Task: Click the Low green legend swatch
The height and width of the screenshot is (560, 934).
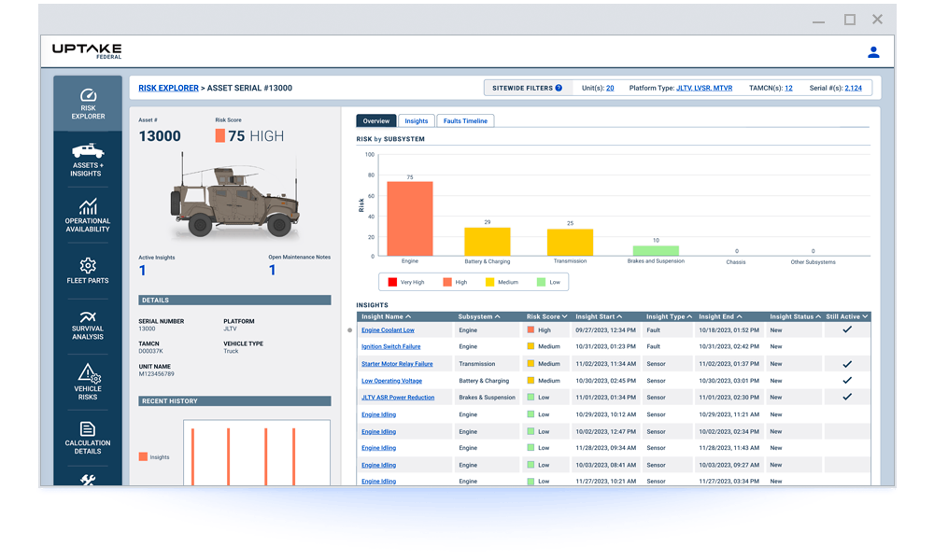Action: 541,282
